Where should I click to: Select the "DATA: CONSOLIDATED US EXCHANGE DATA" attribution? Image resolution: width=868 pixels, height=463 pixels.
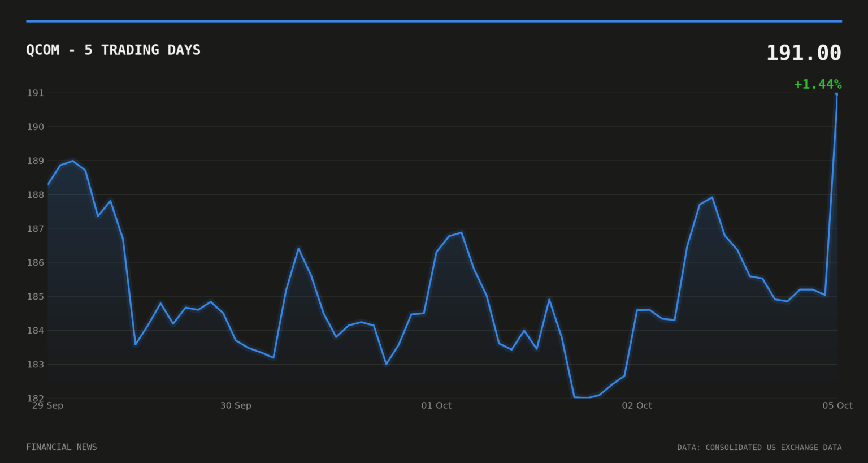759,448
